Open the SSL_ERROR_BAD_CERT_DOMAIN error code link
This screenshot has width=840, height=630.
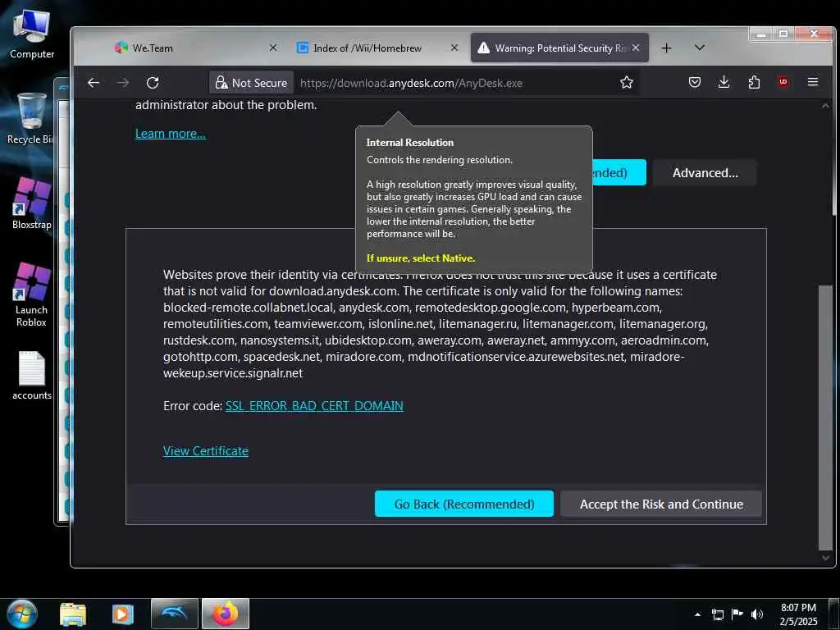[314, 405]
